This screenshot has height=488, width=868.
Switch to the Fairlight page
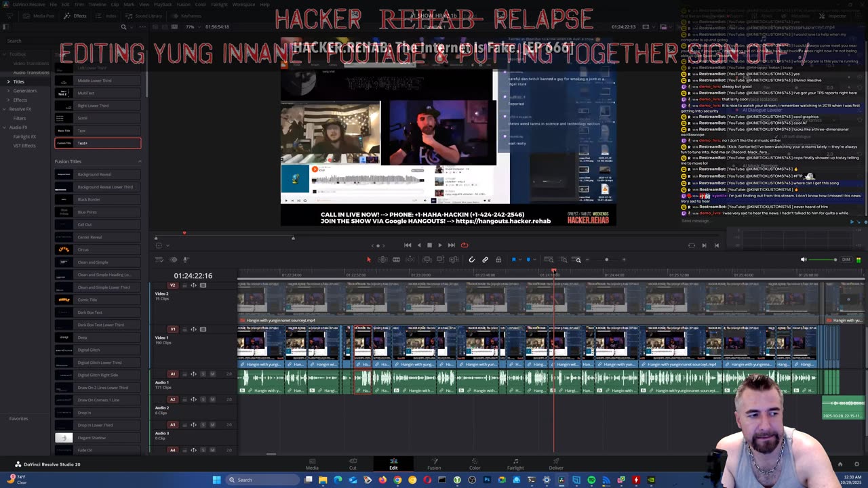(515, 464)
